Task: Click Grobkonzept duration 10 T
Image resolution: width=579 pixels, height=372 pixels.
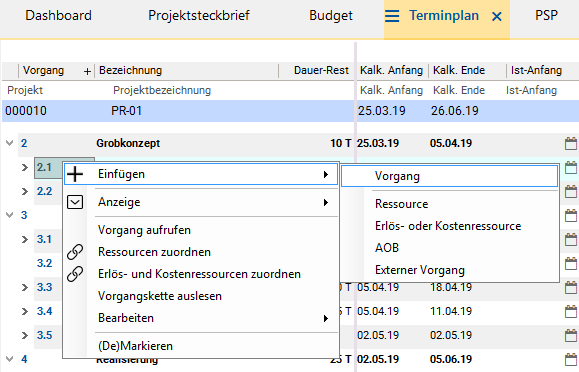Action: 340,143
